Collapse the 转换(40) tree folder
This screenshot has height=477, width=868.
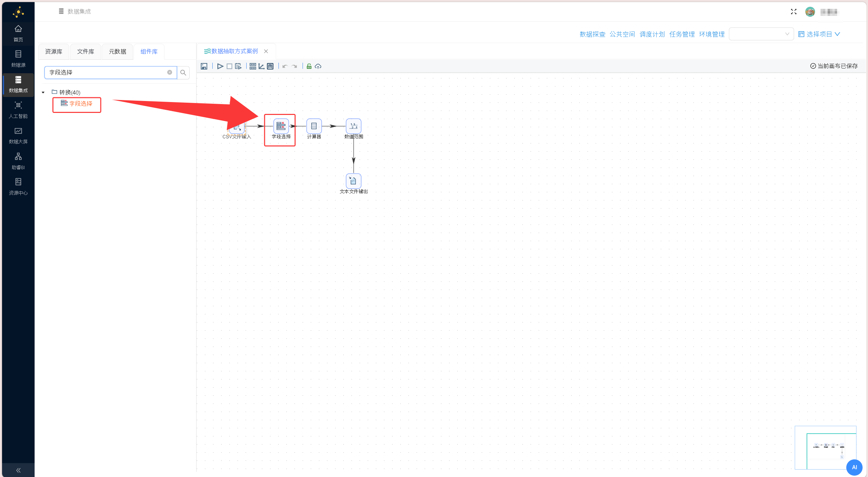click(x=43, y=93)
